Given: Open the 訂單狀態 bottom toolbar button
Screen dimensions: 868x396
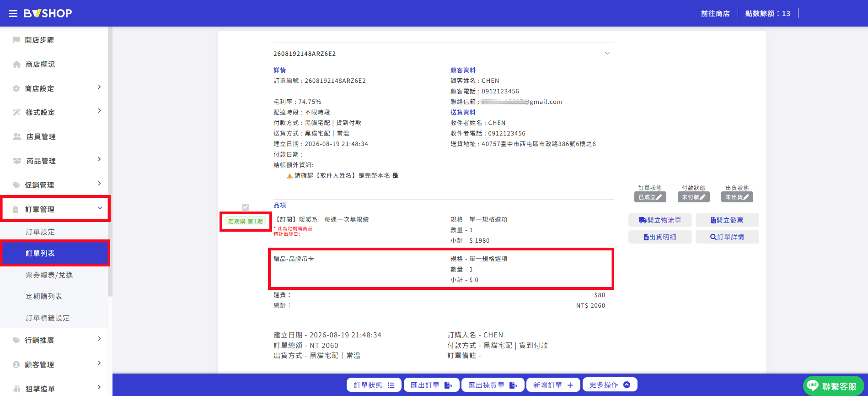Looking at the screenshot, I should coord(374,385).
